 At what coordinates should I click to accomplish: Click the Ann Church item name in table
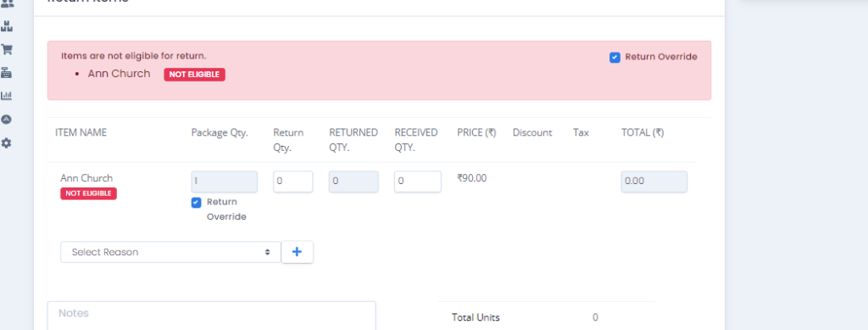coord(86,178)
